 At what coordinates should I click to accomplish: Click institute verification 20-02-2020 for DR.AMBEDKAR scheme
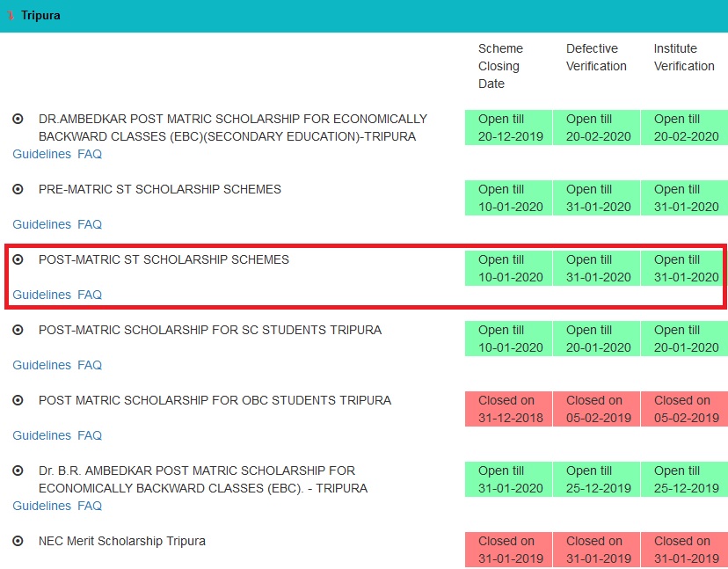(x=684, y=128)
